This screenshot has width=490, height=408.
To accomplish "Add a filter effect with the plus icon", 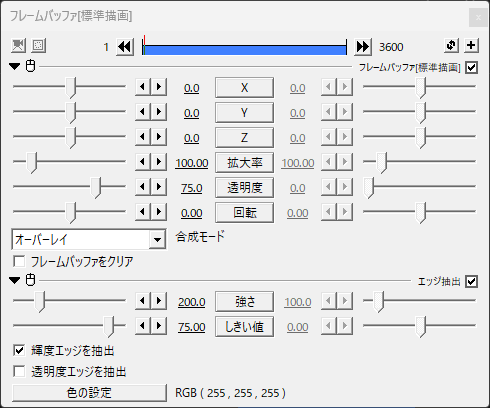I will [x=471, y=45].
